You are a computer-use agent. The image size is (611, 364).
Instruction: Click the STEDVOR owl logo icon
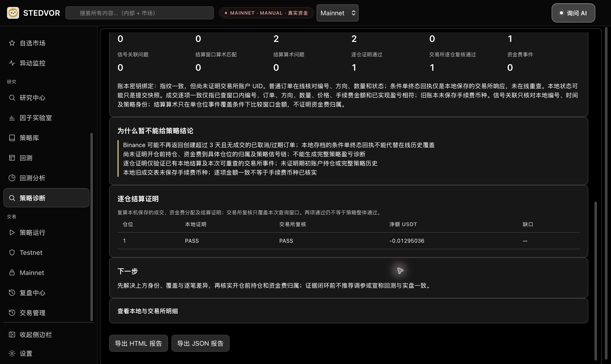(13, 13)
